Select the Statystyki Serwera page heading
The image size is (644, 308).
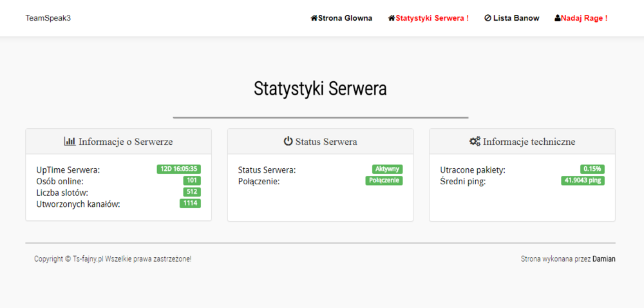click(x=320, y=89)
